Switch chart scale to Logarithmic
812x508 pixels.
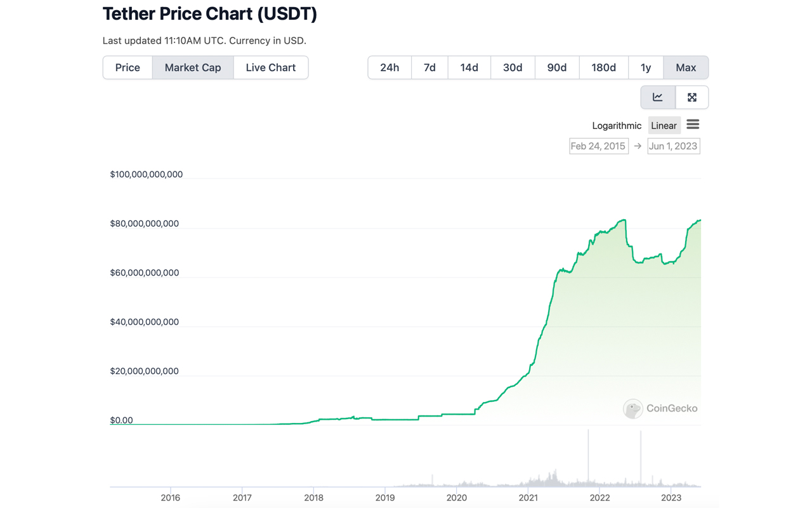click(x=617, y=126)
